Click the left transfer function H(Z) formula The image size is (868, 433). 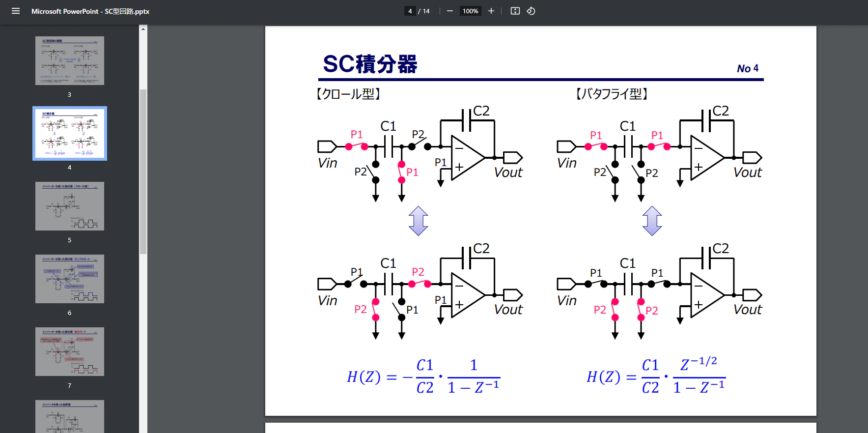[423, 377]
